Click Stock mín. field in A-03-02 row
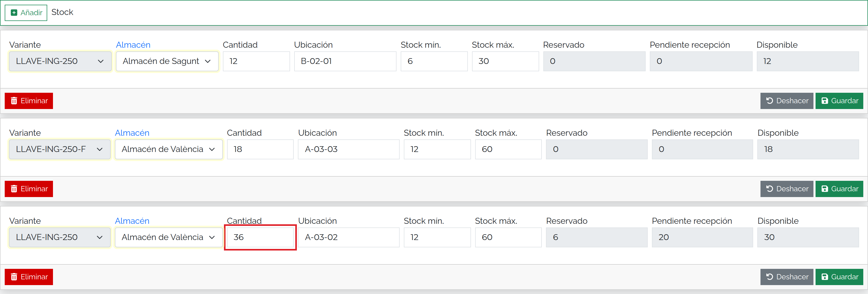 click(437, 237)
